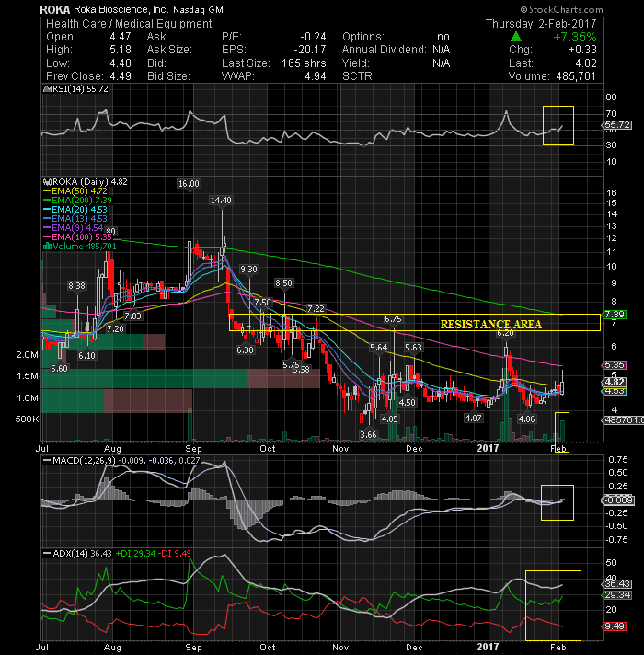The height and width of the screenshot is (655, 644).
Task: Click the Options value 'no'
Action: coord(443,37)
